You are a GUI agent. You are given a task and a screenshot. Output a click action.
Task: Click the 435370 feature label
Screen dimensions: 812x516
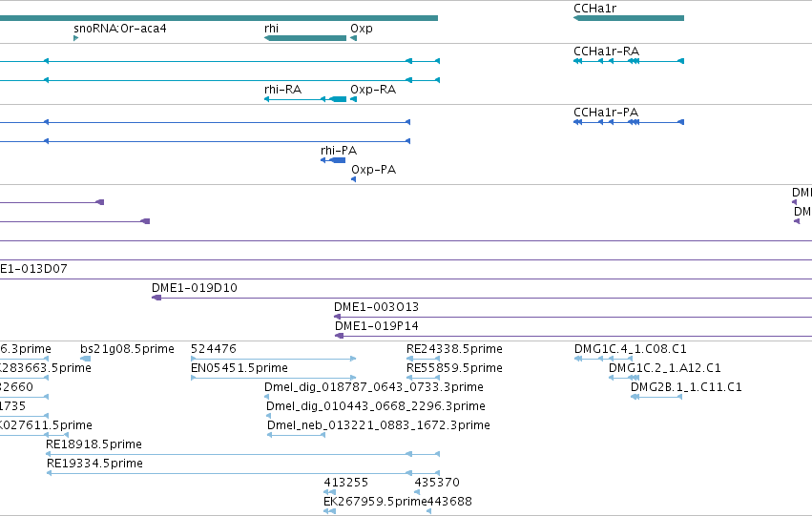tap(437, 483)
